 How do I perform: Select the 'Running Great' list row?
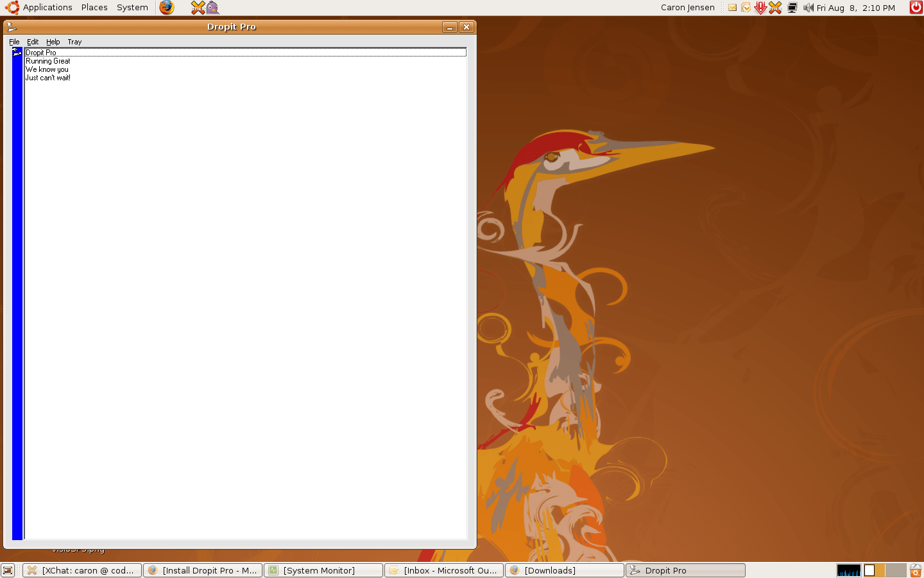click(x=245, y=61)
